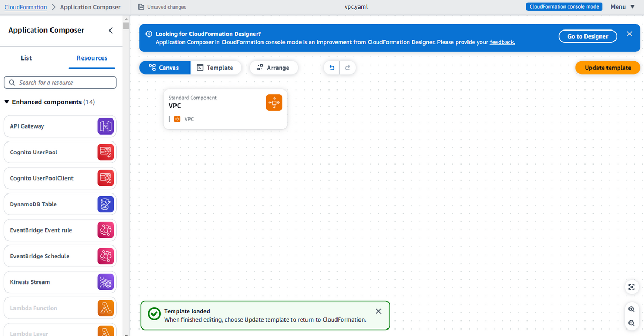Select the Kinesis Stream list item
This screenshot has width=644, height=336.
60,282
